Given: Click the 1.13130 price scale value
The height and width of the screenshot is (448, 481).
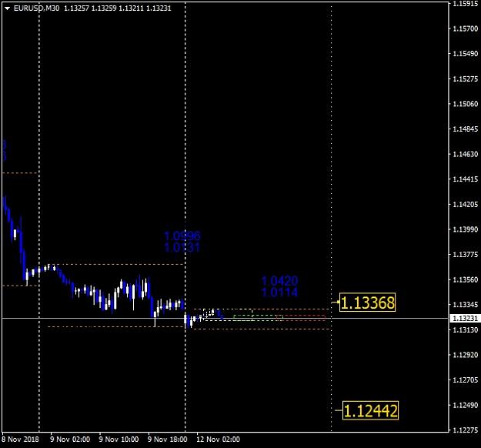Looking at the screenshot, I should pyautogui.click(x=466, y=329).
